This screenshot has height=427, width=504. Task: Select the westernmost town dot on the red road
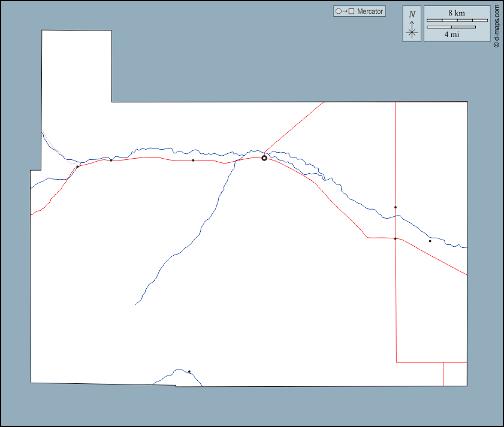tap(78, 166)
